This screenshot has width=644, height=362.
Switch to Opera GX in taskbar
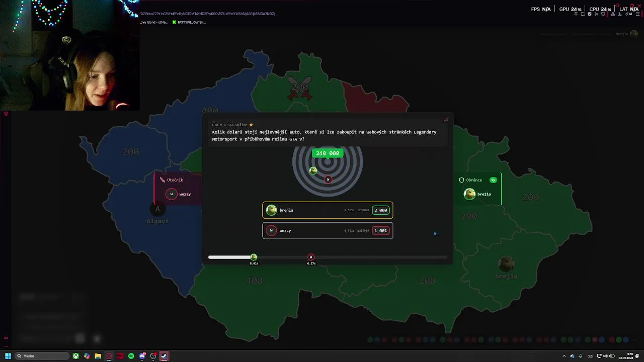(109, 356)
